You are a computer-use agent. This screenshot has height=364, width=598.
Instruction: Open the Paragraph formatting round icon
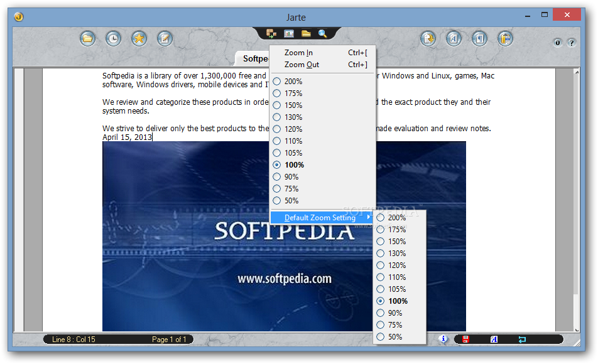[479, 38]
